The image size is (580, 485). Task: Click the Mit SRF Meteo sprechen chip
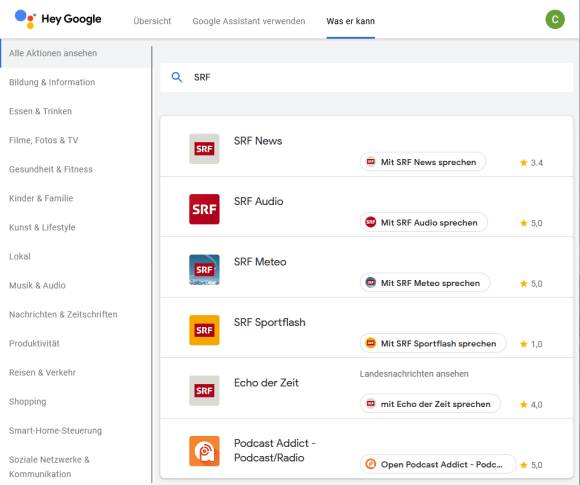pyautogui.click(x=425, y=283)
